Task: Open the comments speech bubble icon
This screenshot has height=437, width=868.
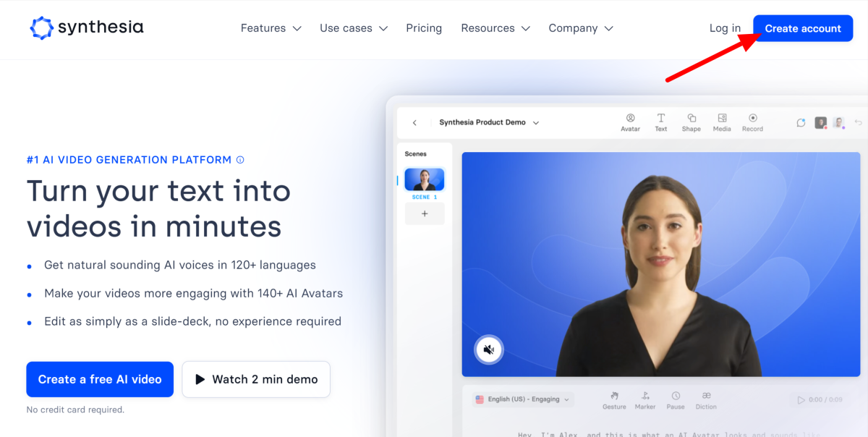Action: pos(801,123)
